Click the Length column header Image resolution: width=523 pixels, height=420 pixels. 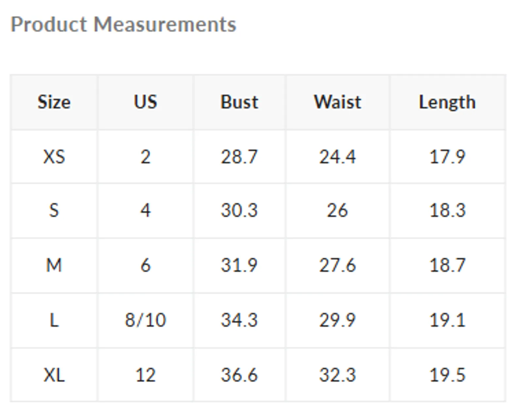(447, 102)
